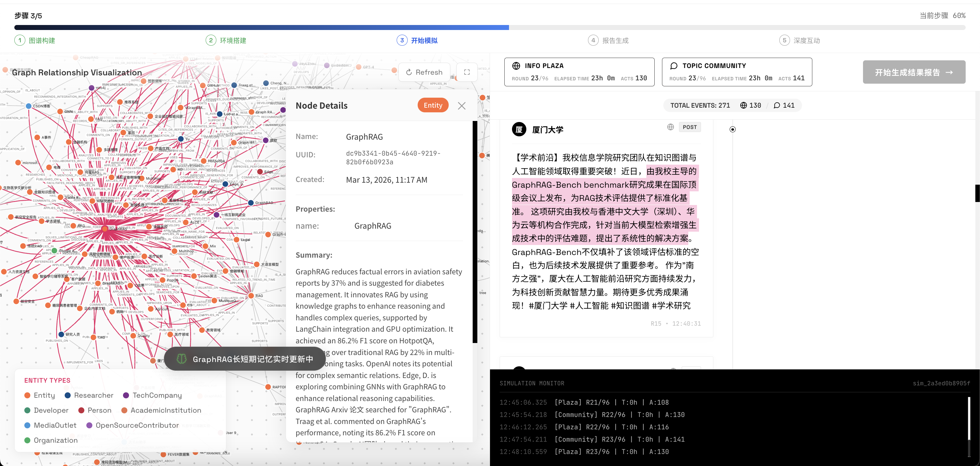Expand graph to fullscreen
Image resolution: width=980 pixels, height=466 pixels.
pos(467,72)
